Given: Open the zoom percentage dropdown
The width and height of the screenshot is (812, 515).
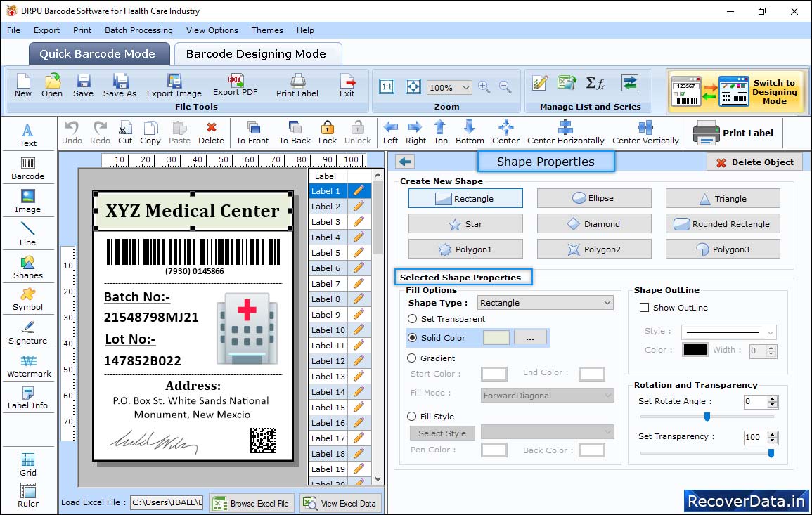Looking at the screenshot, I should coord(465,87).
